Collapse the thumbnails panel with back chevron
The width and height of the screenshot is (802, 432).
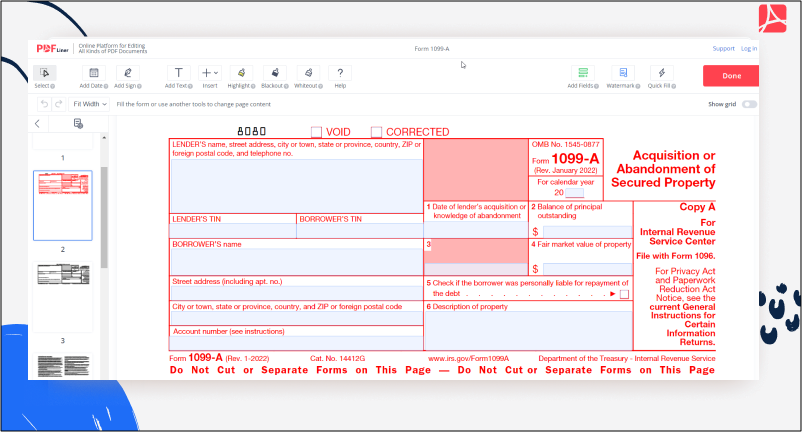tap(37, 123)
